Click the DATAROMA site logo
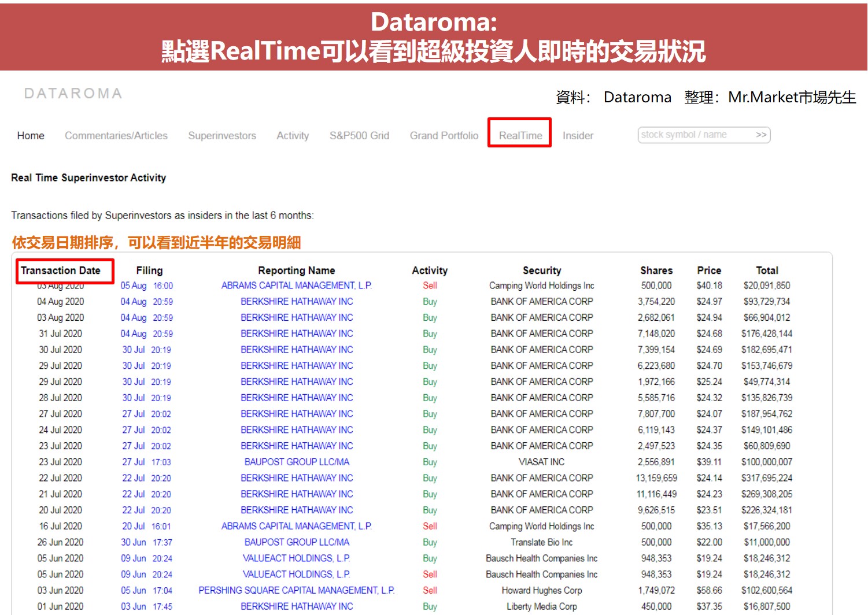The width and height of the screenshot is (868, 615). pos(73,94)
